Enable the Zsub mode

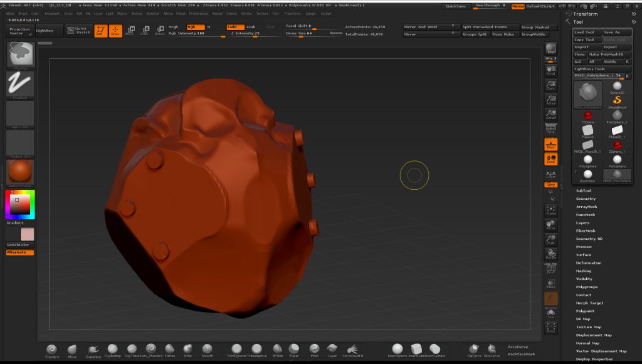point(251,27)
